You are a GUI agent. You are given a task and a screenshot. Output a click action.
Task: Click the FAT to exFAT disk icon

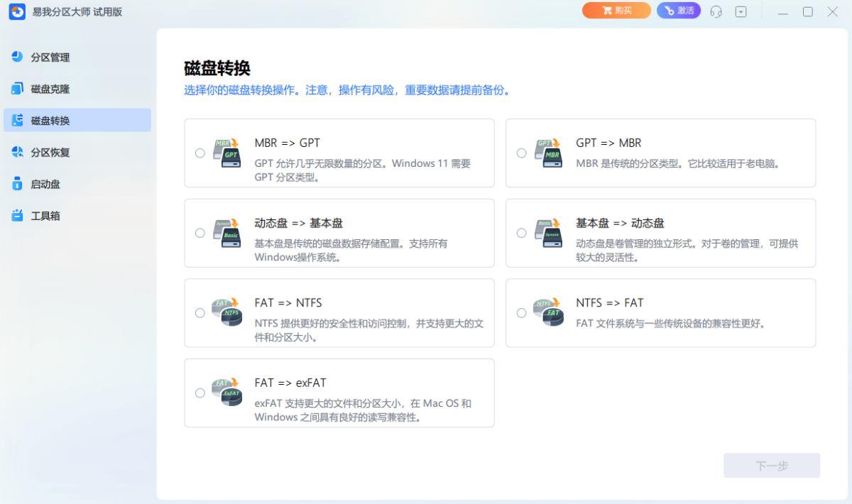coord(228,393)
